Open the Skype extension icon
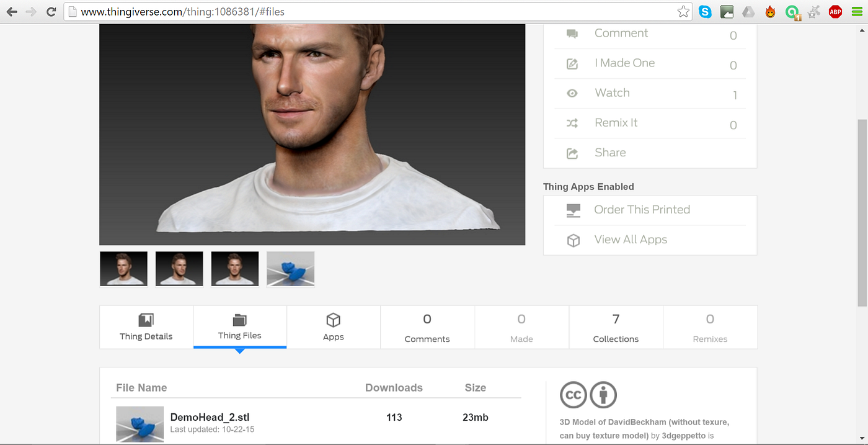868x445 pixels. (705, 11)
